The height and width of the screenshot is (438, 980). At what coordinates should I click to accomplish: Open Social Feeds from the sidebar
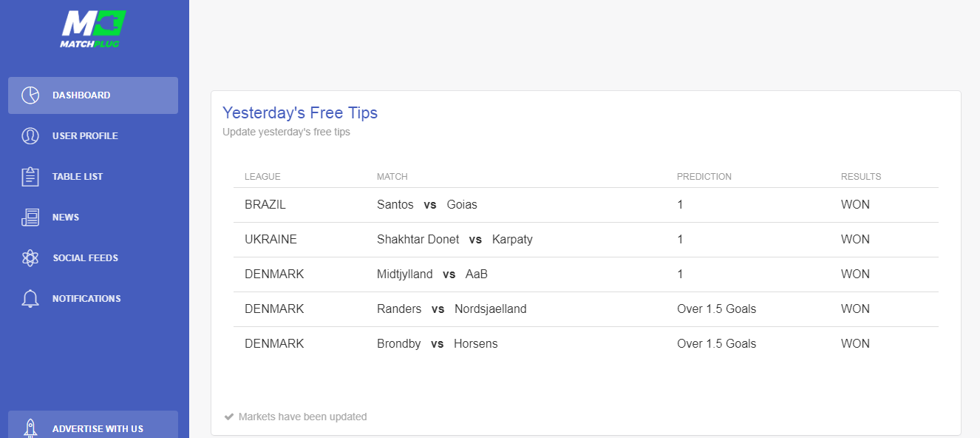[x=93, y=258]
